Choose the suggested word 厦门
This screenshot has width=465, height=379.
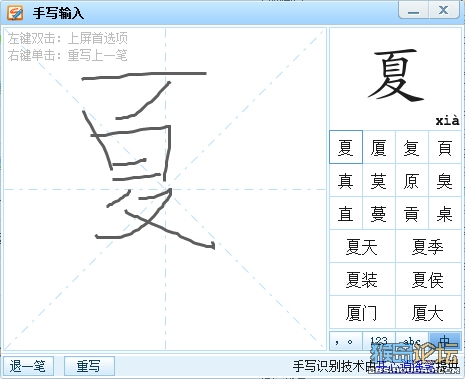[362, 312]
